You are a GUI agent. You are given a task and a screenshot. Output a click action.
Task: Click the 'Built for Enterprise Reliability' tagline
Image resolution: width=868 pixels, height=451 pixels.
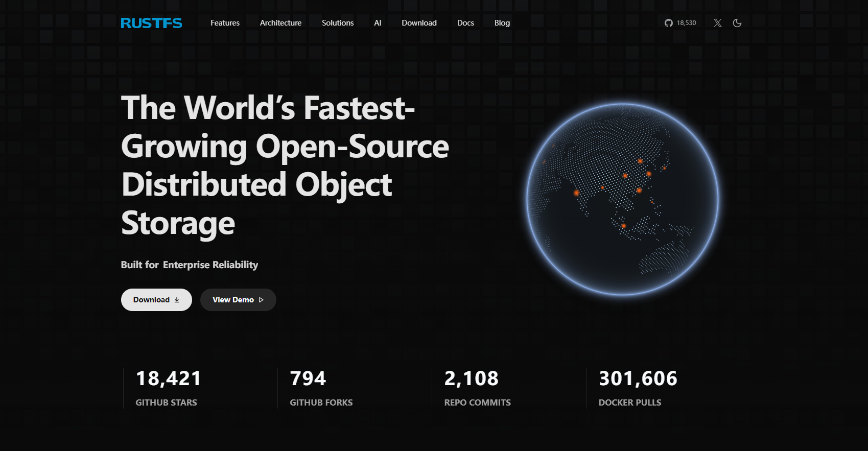coord(190,265)
